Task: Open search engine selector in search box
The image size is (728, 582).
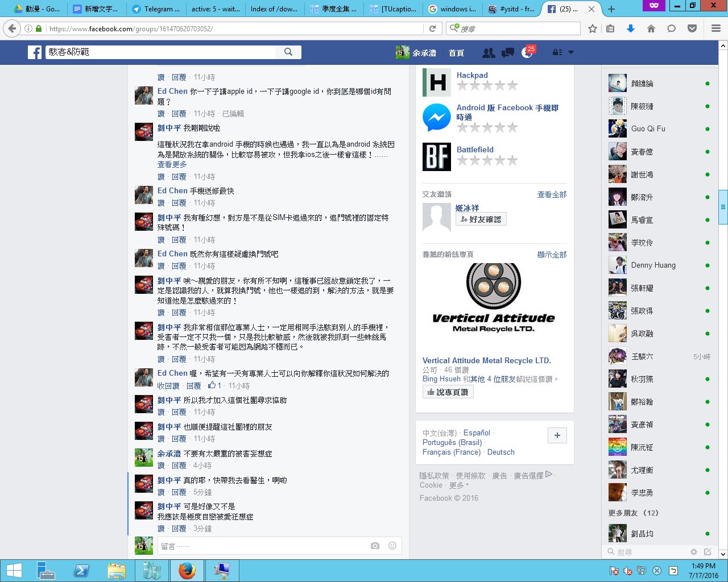Action: (454, 28)
